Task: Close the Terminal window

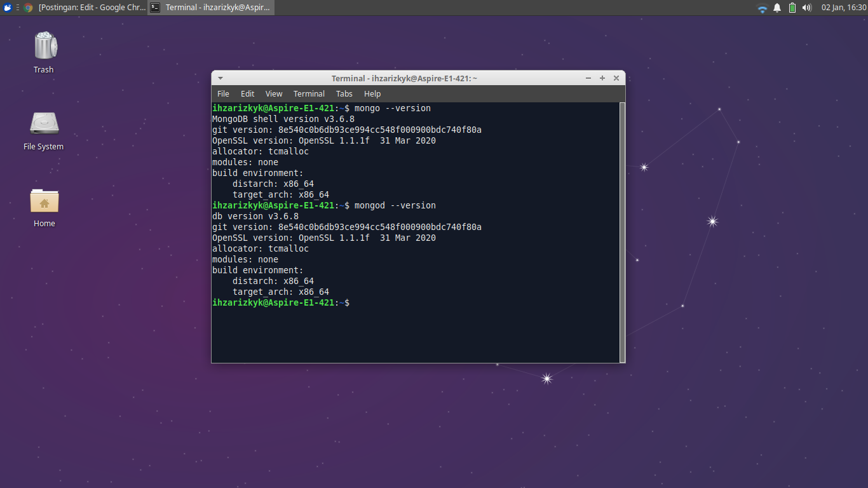Action: [616, 78]
